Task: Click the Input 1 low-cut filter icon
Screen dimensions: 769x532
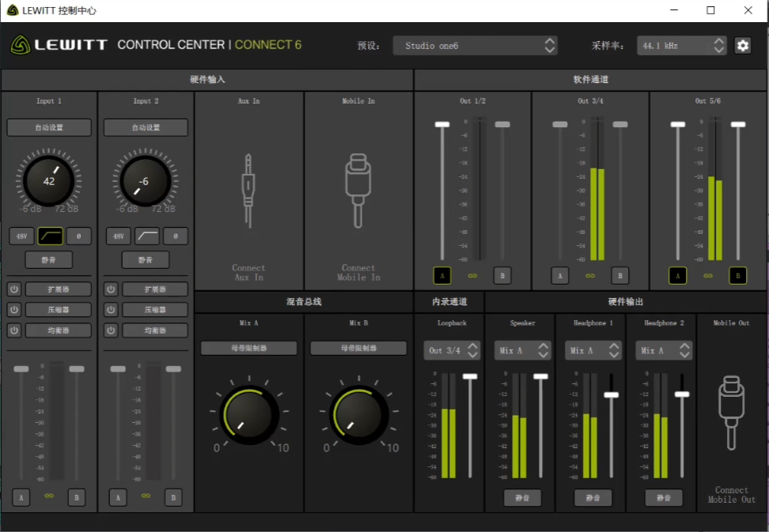Action: click(x=50, y=236)
